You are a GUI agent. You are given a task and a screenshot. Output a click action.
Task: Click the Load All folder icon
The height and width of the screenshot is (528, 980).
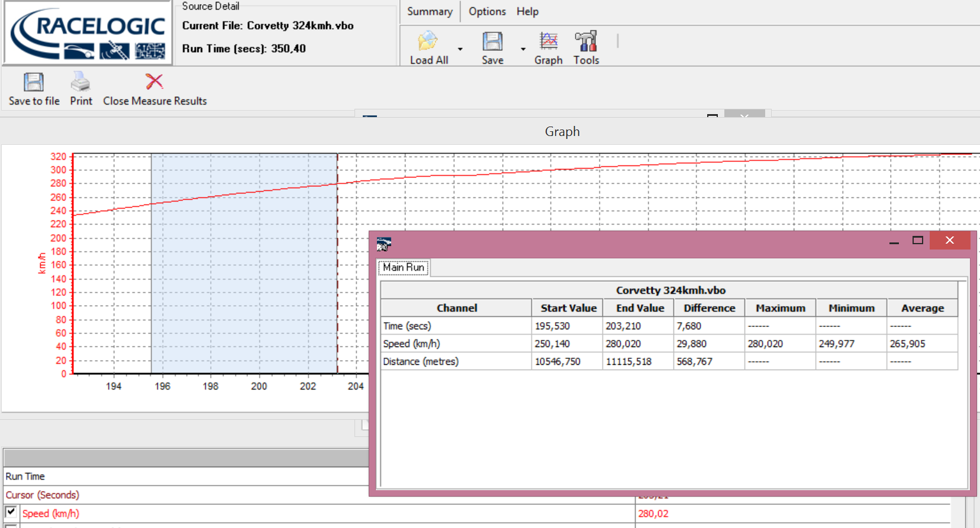click(x=428, y=41)
